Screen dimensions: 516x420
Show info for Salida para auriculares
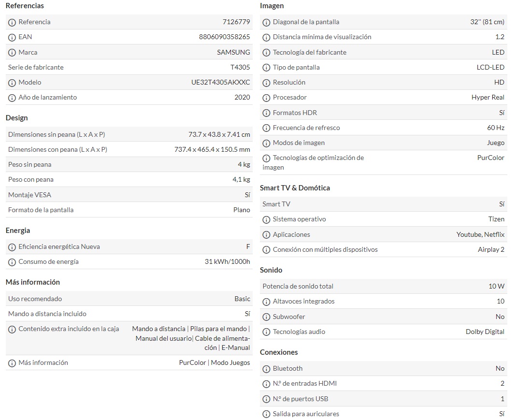[266, 414]
